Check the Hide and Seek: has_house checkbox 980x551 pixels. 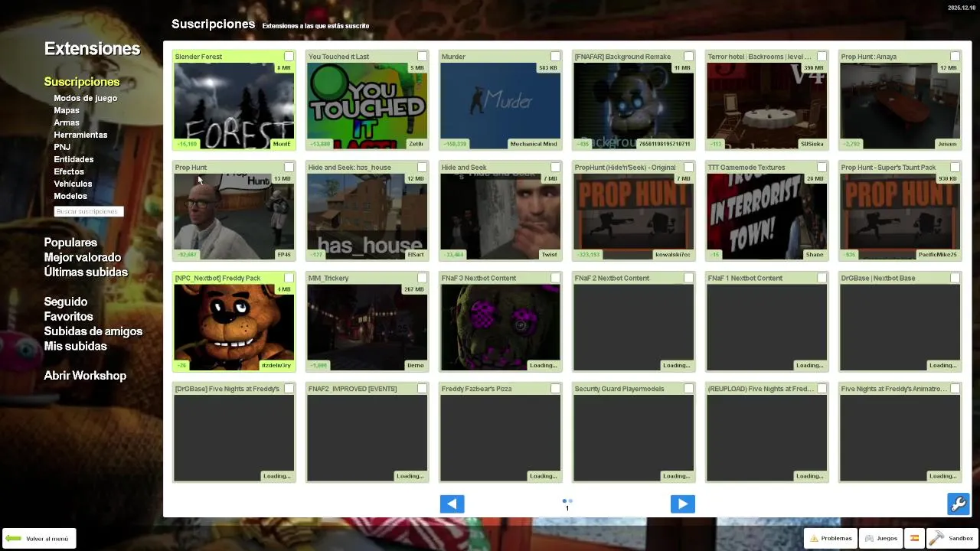click(422, 167)
